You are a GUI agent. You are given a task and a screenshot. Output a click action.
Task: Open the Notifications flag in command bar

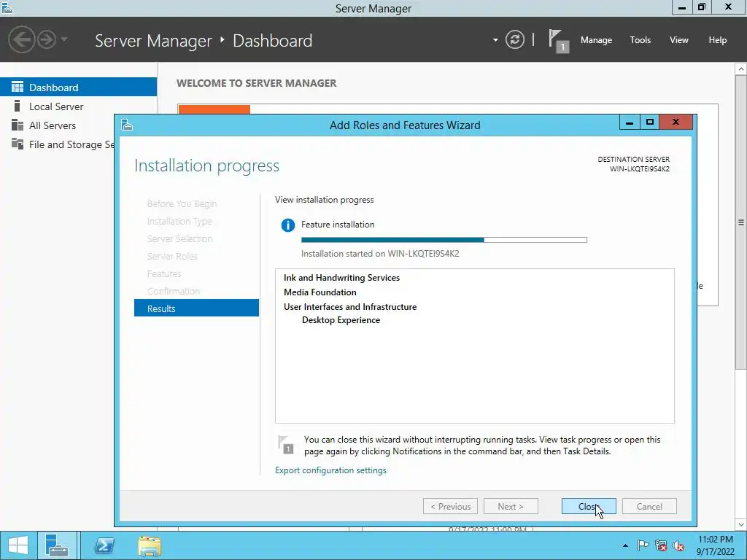click(x=557, y=41)
